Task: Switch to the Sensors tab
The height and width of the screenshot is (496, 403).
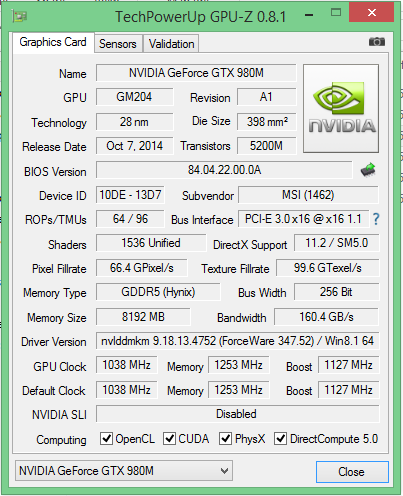Action: 118,44
